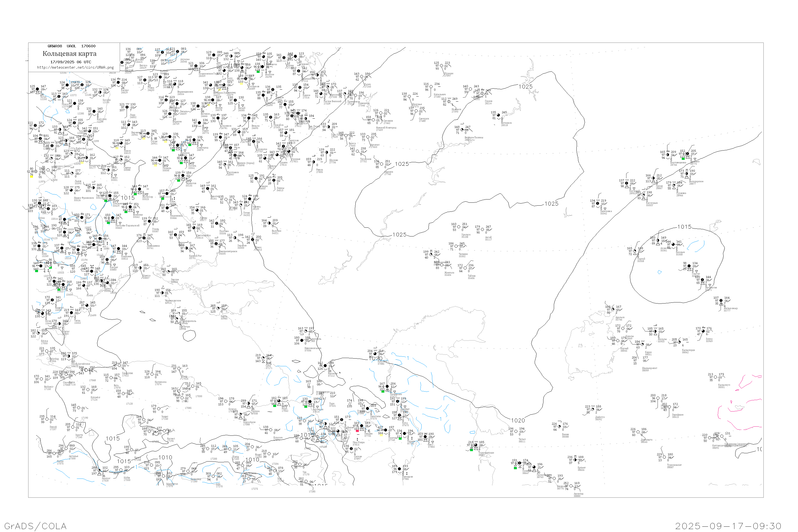Click the Жетыконыр 35777 station circle
The width and height of the screenshot is (798, 532).
721,301
